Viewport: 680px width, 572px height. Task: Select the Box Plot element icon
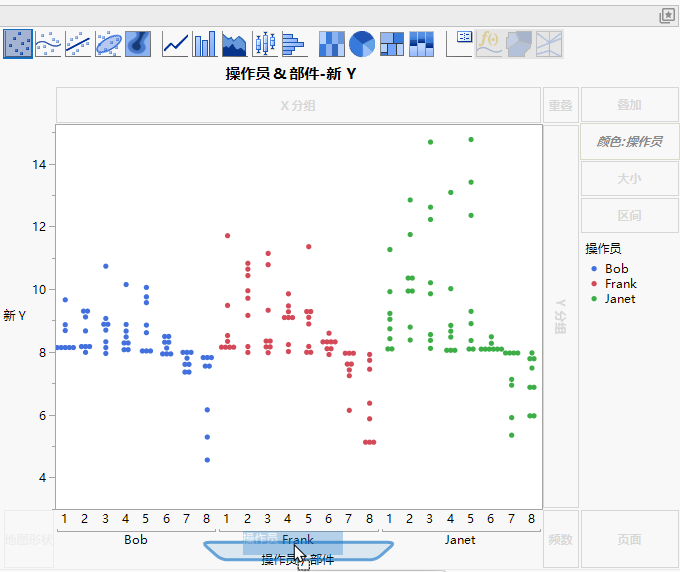tap(265, 44)
